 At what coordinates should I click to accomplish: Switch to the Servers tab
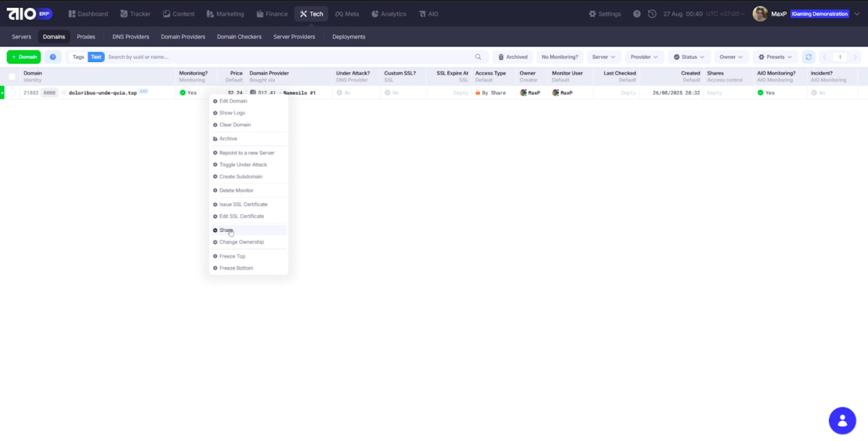coord(22,37)
